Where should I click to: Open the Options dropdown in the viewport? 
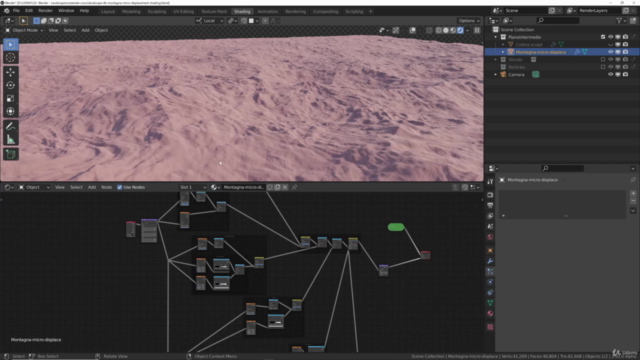click(x=469, y=21)
